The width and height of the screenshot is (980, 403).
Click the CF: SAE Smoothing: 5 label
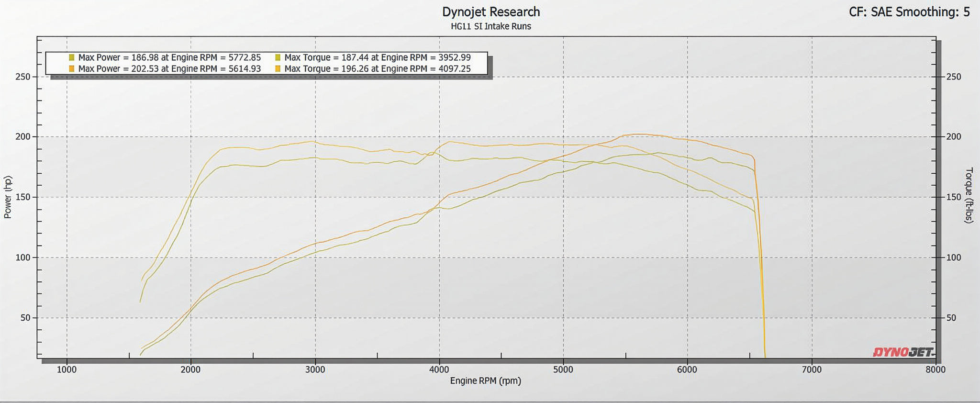(909, 12)
